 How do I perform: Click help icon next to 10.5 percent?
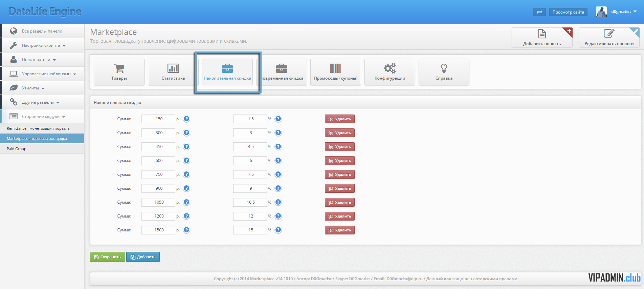coord(278,202)
